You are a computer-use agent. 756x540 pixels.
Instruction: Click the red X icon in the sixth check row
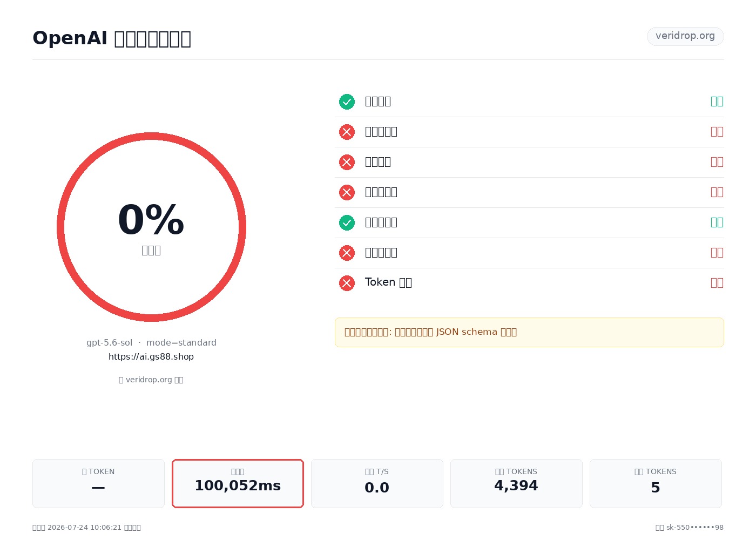pyautogui.click(x=347, y=253)
